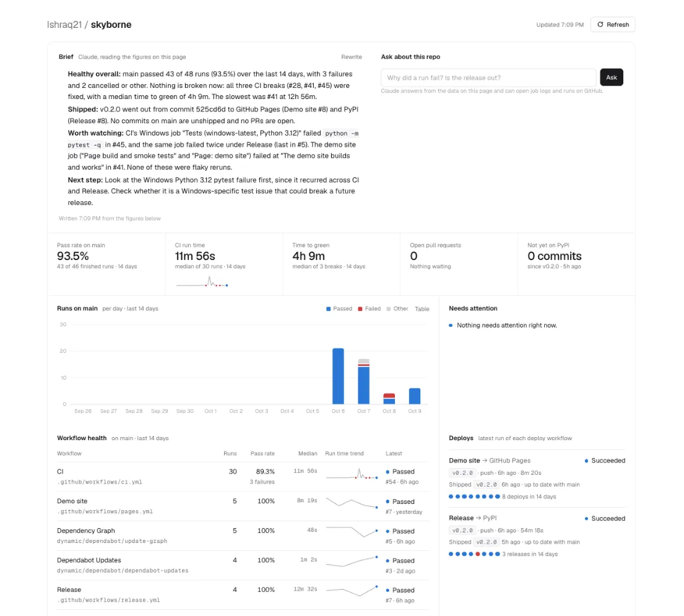Click the Ishraq21 owner link
The width and height of the screenshot is (684, 616).
(x=64, y=25)
